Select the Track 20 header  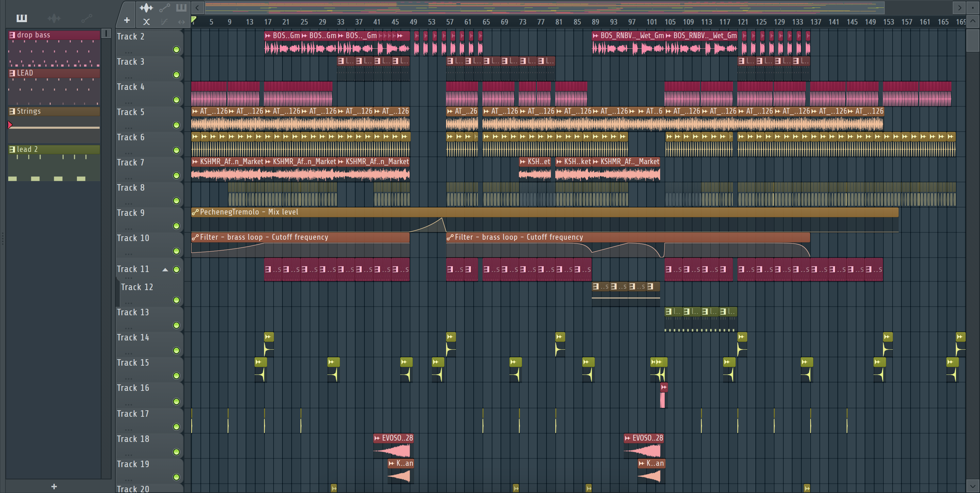pos(149,489)
